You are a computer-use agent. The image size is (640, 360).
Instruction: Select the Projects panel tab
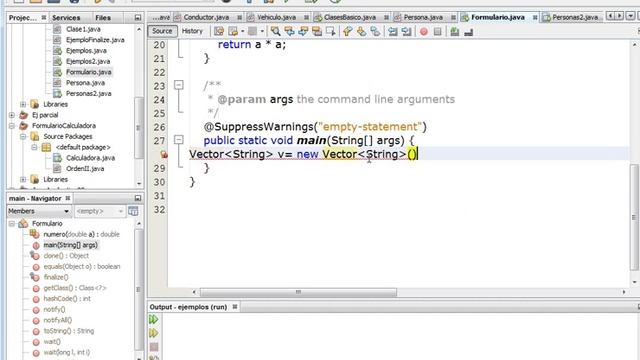pyautogui.click(x=22, y=18)
